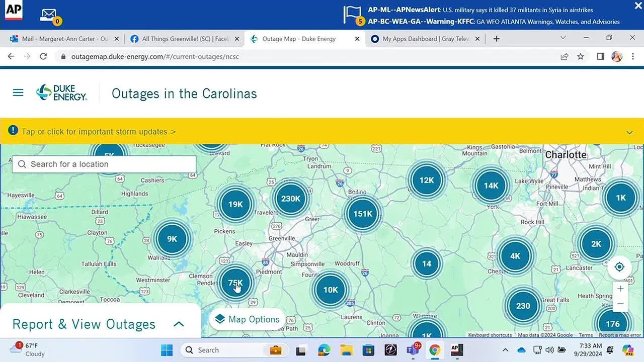Screen dimensions: 644x362
Task: Open Chrome side panel
Action: coord(600,56)
